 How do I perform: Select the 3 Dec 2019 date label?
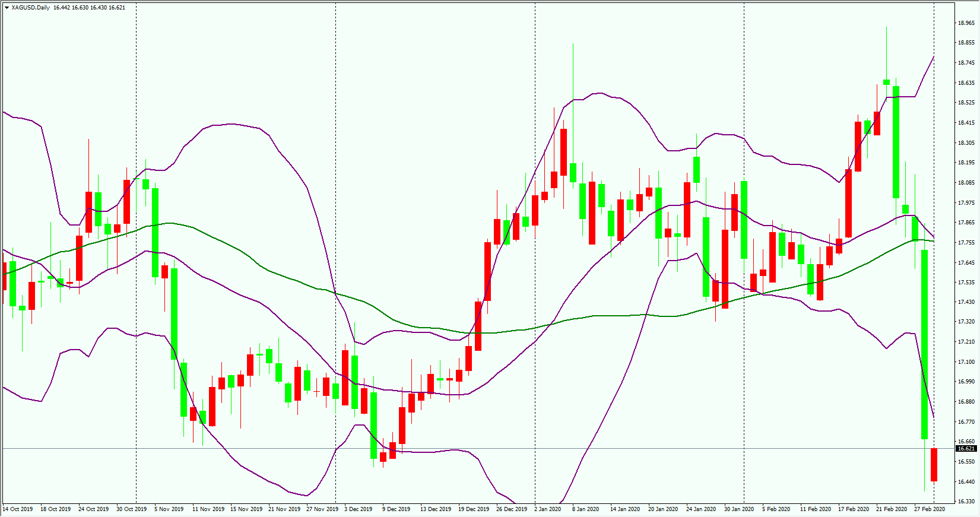(x=359, y=509)
